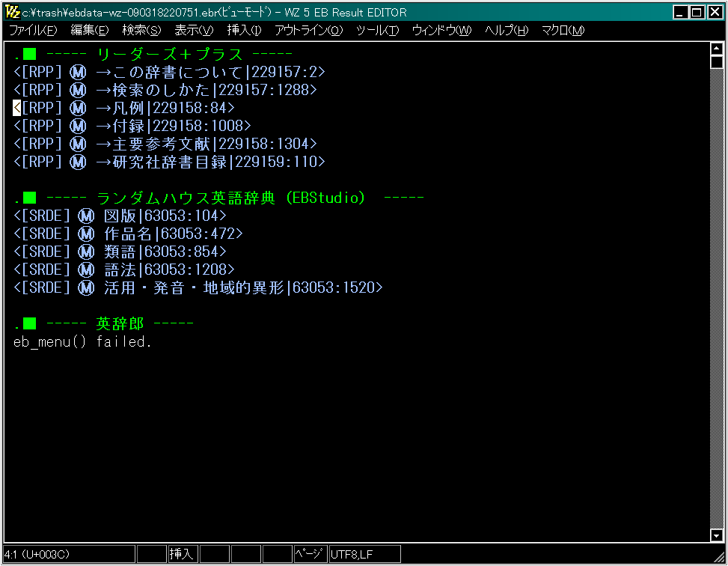Follow the link →検索のしかた

[x=153, y=90]
